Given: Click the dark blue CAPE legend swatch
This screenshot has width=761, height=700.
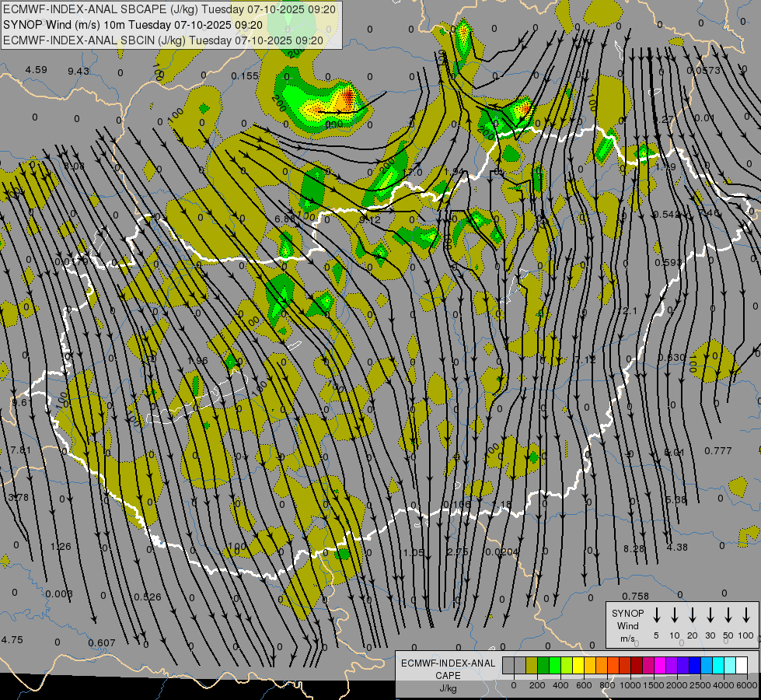Looking at the screenshot, I should (x=694, y=666).
